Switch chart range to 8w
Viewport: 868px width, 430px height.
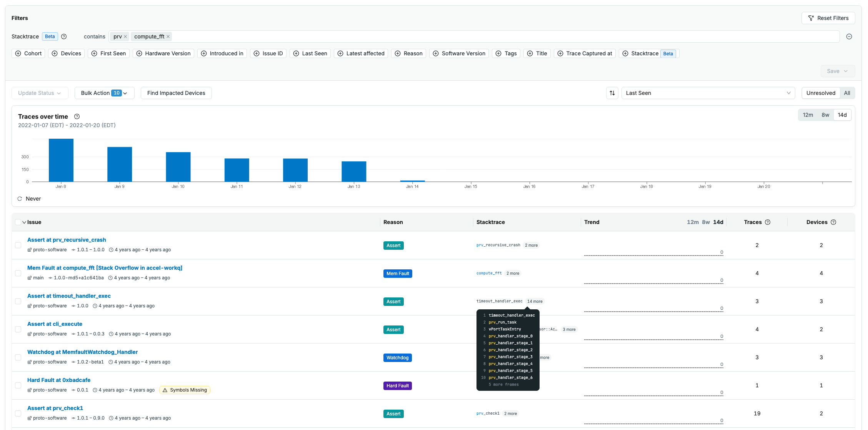coord(825,115)
